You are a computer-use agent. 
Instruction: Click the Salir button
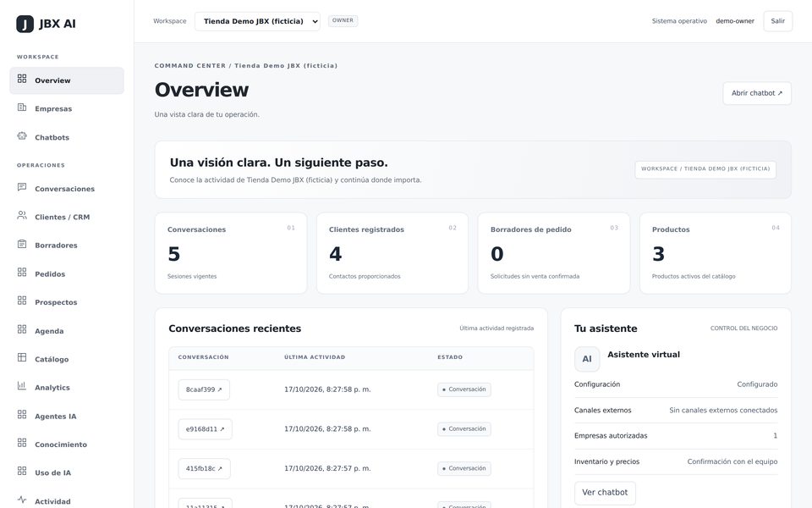[778, 21]
